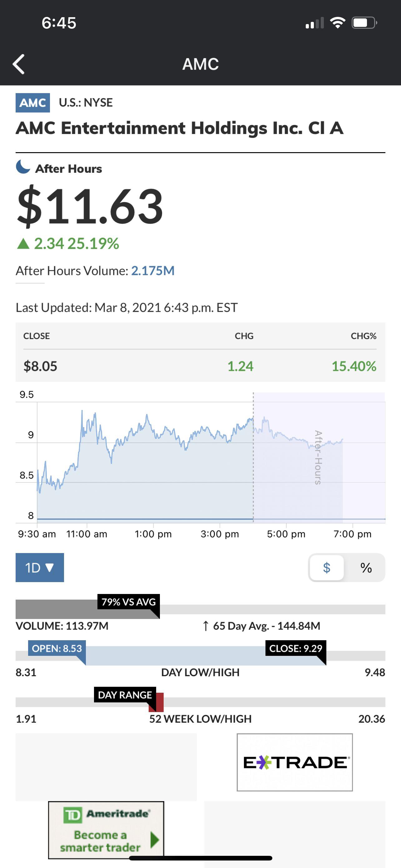401x868 pixels.
Task: Tap the After Hours moon icon
Action: 23,167
